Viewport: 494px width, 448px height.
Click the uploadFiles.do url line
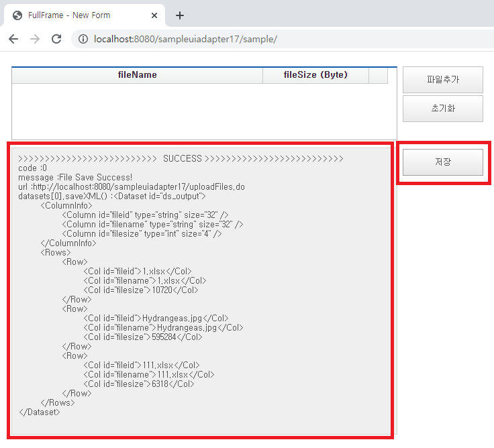[132, 187]
